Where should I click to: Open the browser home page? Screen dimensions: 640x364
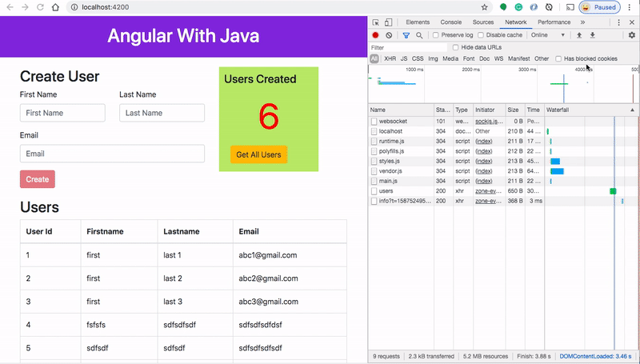coord(55,7)
